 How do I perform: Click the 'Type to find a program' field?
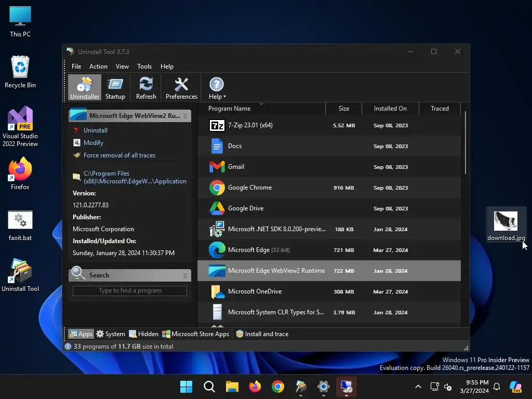(130, 291)
